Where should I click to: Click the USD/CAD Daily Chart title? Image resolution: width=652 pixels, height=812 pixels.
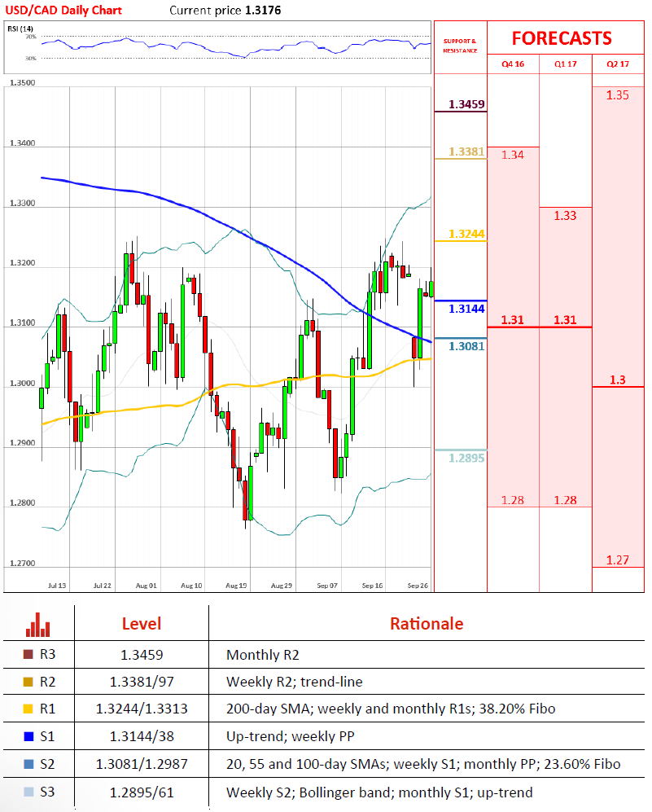pyautogui.click(x=63, y=11)
